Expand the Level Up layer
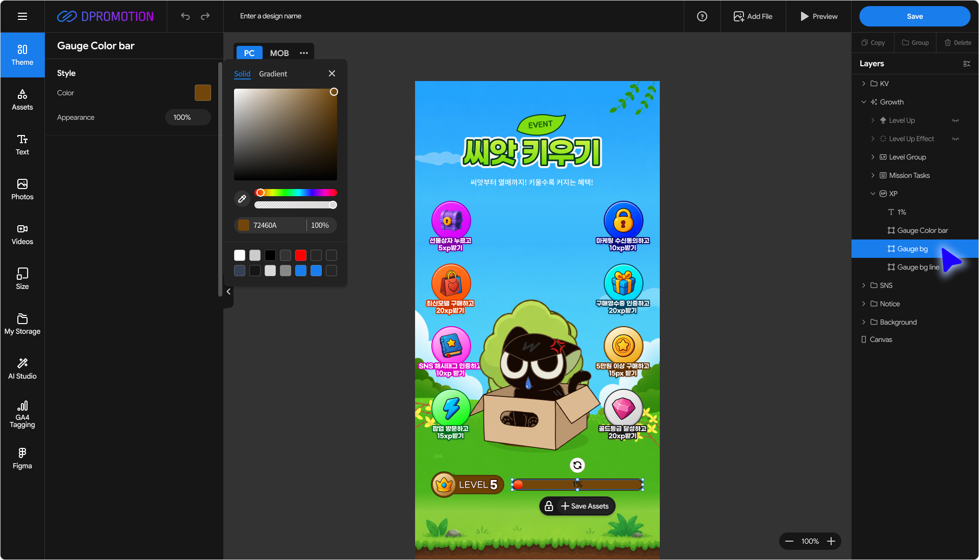979x560 pixels. tap(873, 120)
